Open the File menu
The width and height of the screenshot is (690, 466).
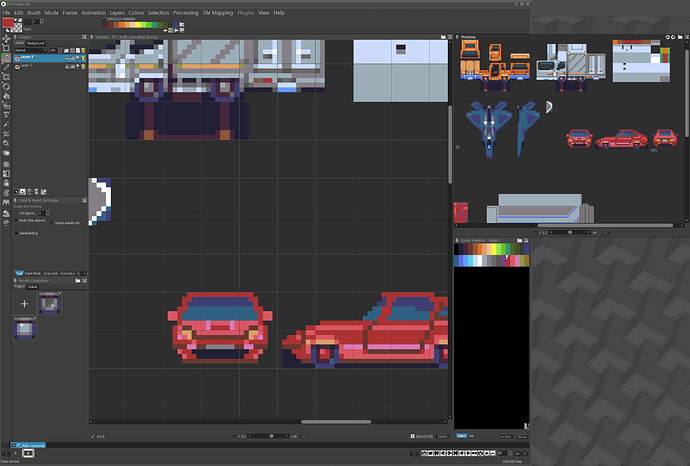7,13
